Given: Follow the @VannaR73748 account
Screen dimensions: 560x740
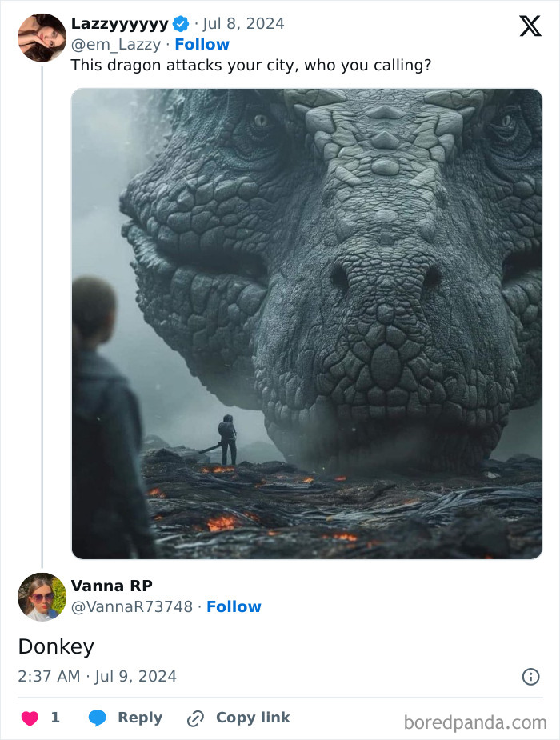Looking at the screenshot, I should pyautogui.click(x=234, y=607).
